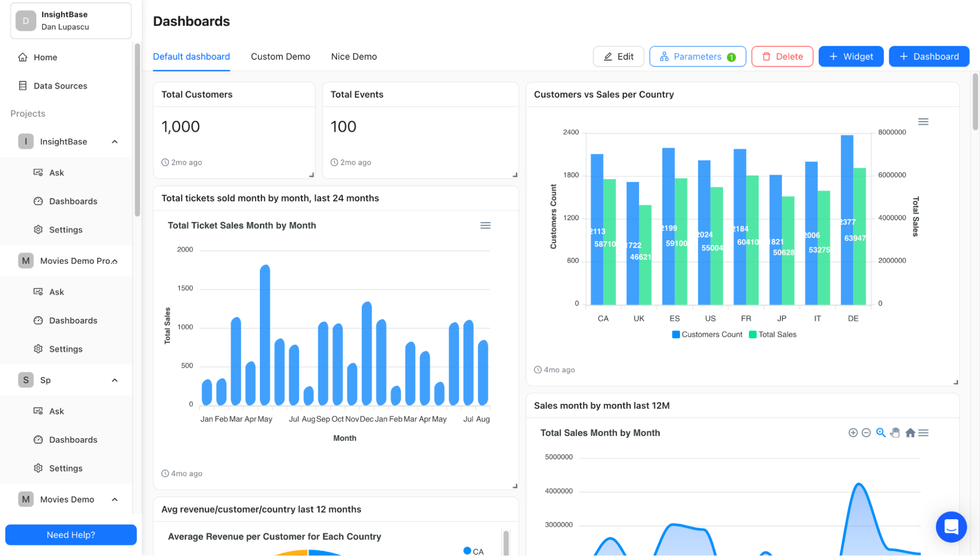The width and height of the screenshot is (980, 556).
Task: Open Ask under the InsightBase project
Action: tap(57, 172)
